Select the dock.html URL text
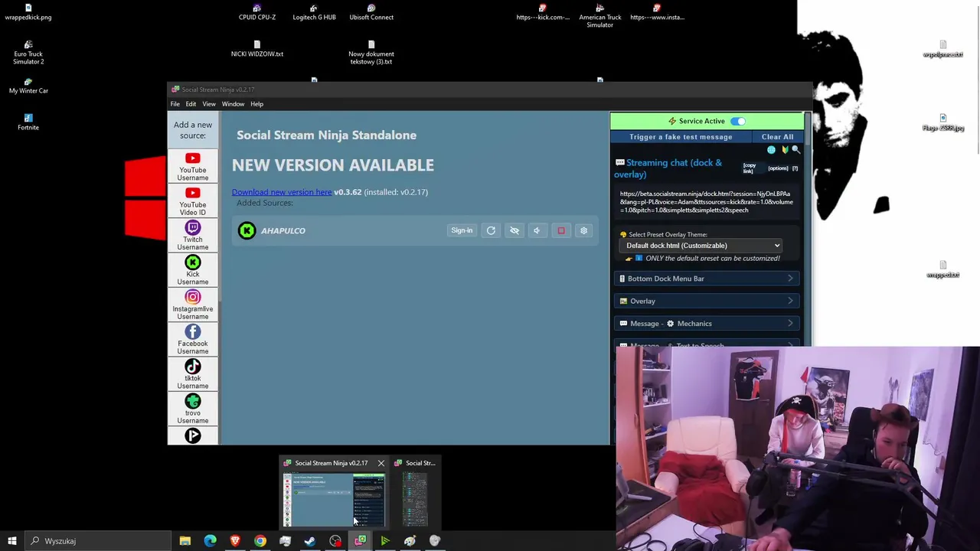The image size is (980, 551). (706, 202)
